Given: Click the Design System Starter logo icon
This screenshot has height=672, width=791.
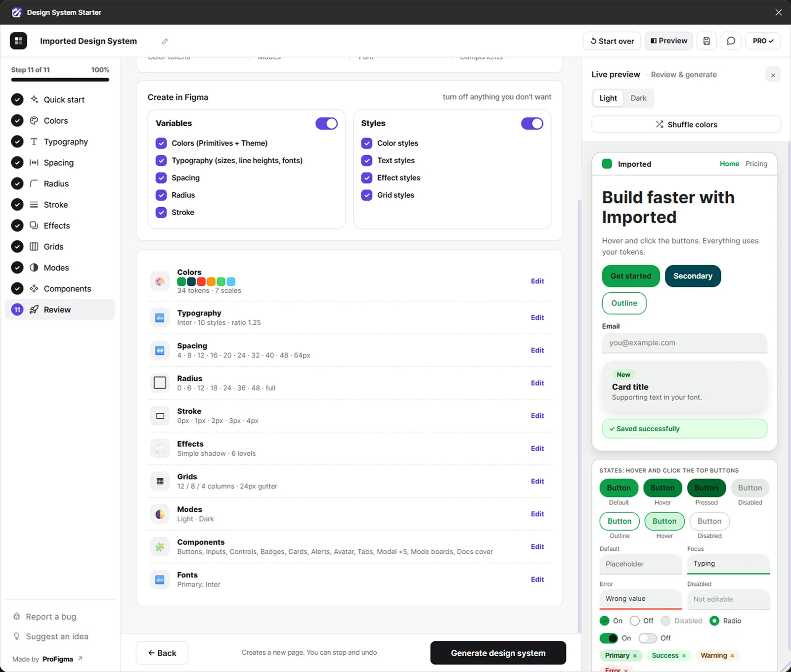Looking at the screenshot, I should (x=17, y=12).
